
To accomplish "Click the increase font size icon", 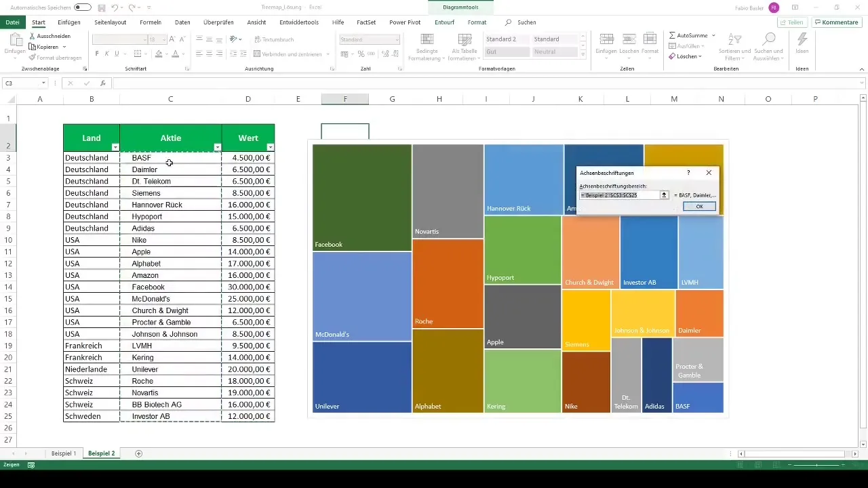I will pos(172,39).
